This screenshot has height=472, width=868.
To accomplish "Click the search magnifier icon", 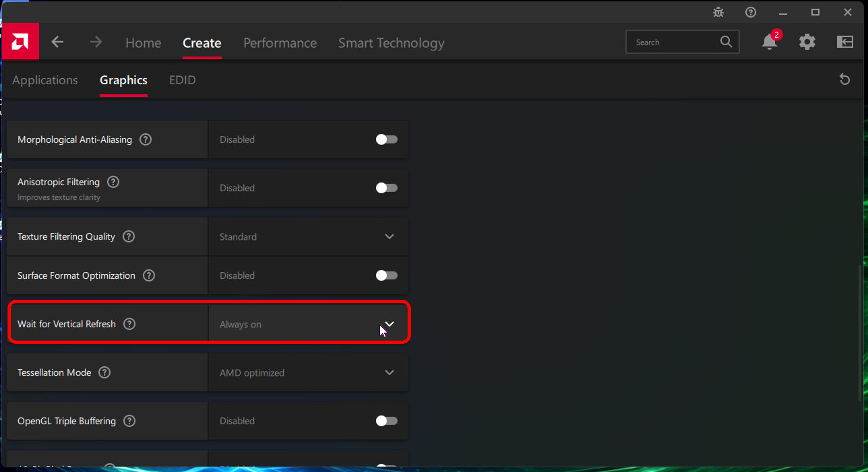I will pyautogui.click(x=726, y=42).
